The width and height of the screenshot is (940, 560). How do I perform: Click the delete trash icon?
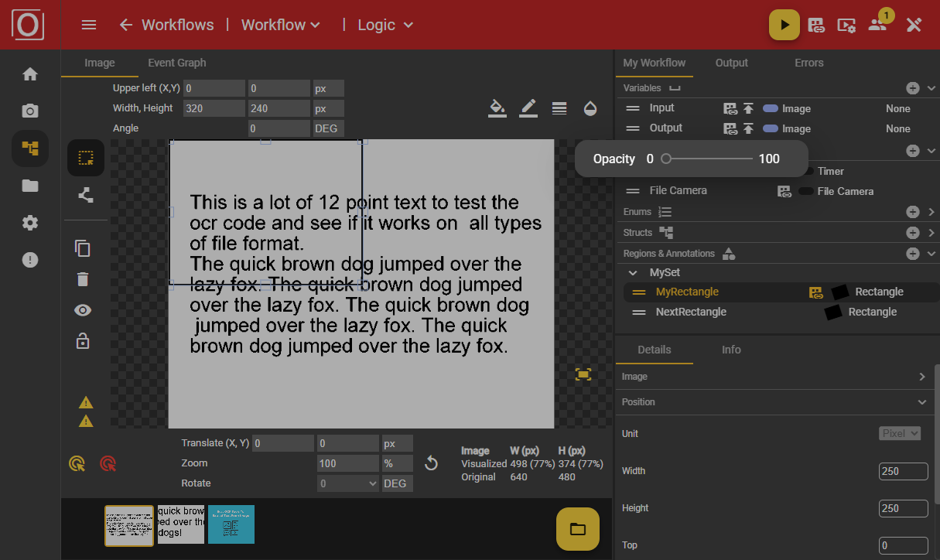tap(83, 279)
